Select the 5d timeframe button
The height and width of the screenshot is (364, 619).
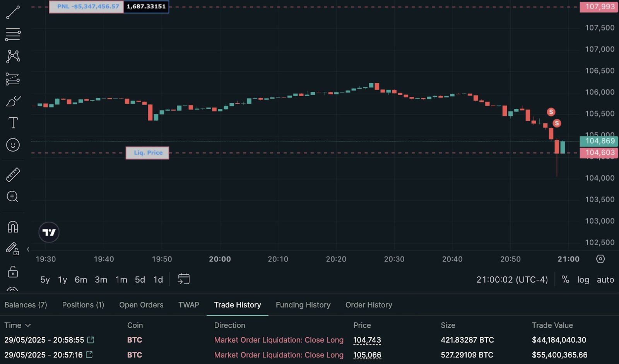(x=140, y=279)
